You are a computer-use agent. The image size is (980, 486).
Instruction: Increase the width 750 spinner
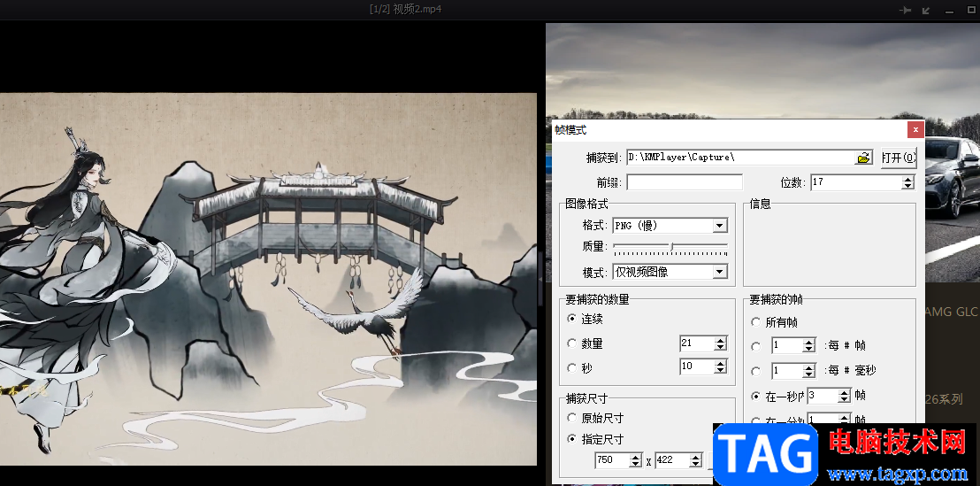tap(636, 457)
